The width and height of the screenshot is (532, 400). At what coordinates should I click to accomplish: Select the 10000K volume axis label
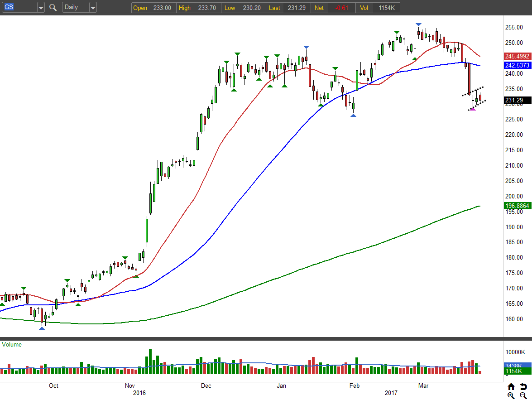tap(515, 352)
